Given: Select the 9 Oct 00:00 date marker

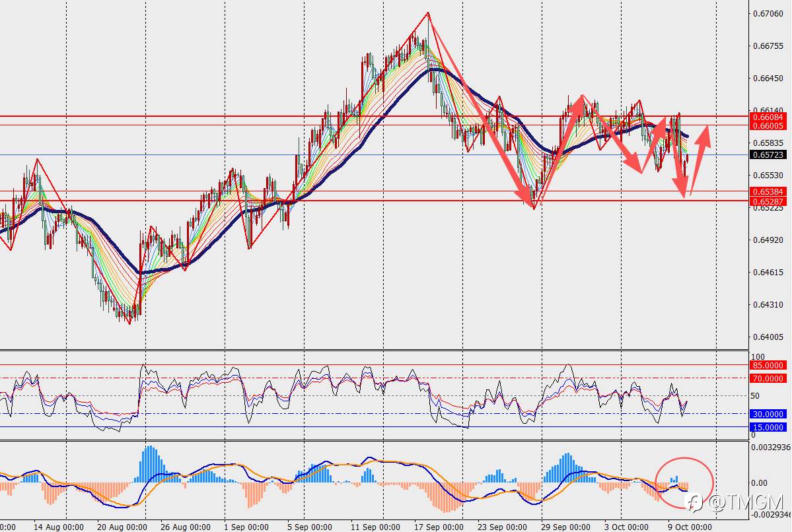Looking at the screenshot, I should (x=690, y=527).
